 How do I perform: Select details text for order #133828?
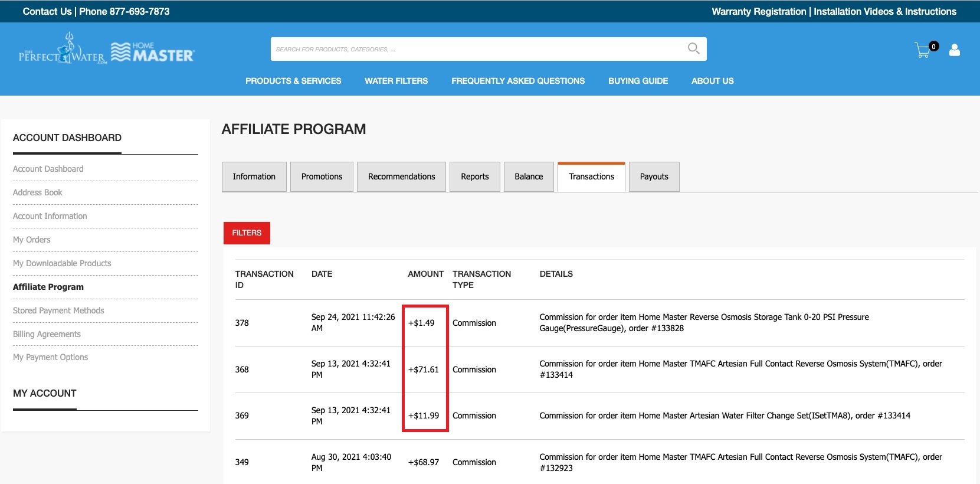click(704, 323)
